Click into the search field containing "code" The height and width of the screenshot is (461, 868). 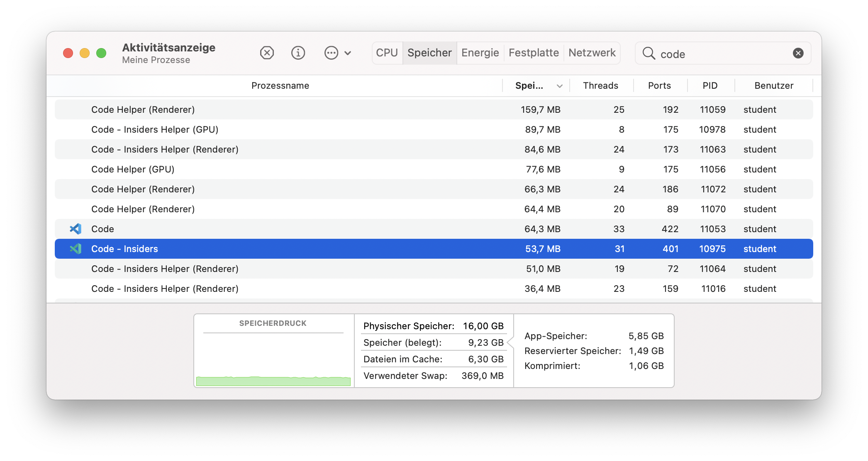(x=723, y=53)
